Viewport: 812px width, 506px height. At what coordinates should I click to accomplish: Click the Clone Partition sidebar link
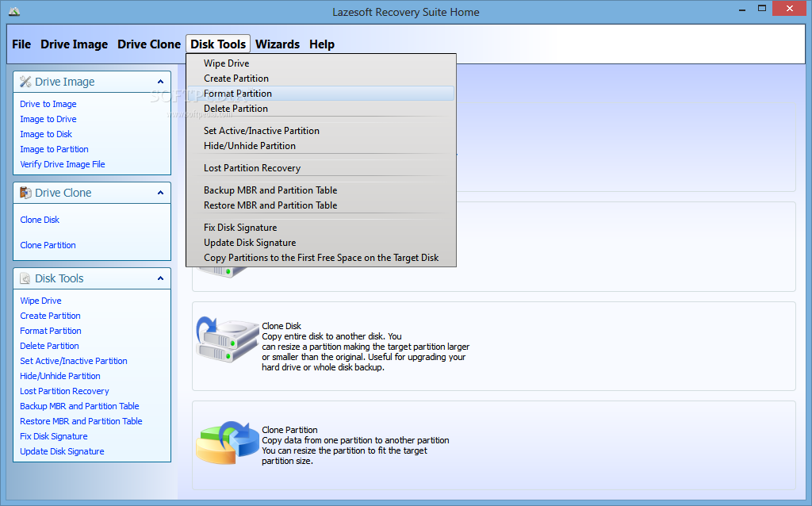tap(48, 245)
